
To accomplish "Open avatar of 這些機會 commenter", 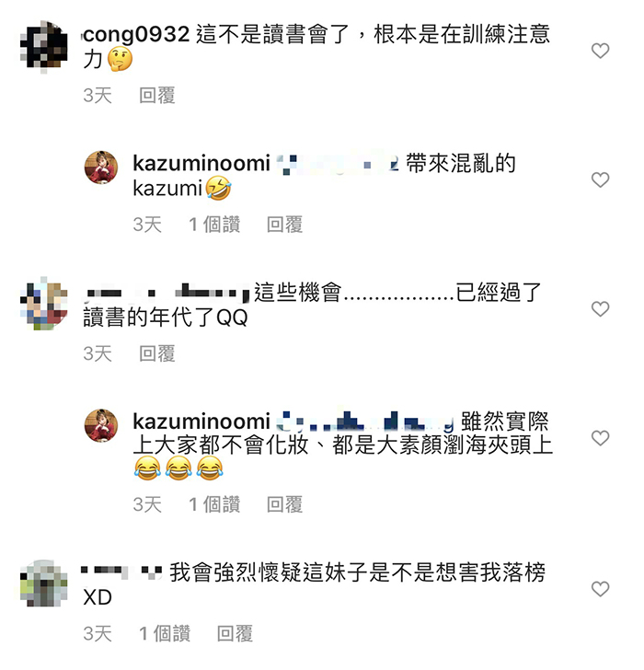I will point(44,304).
